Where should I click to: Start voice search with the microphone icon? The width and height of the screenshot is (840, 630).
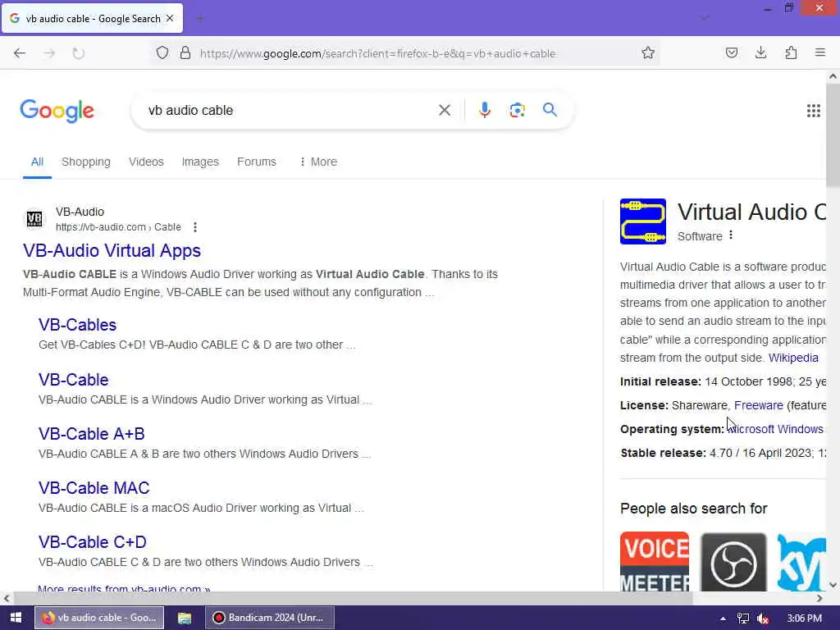[x=484, y=111]
